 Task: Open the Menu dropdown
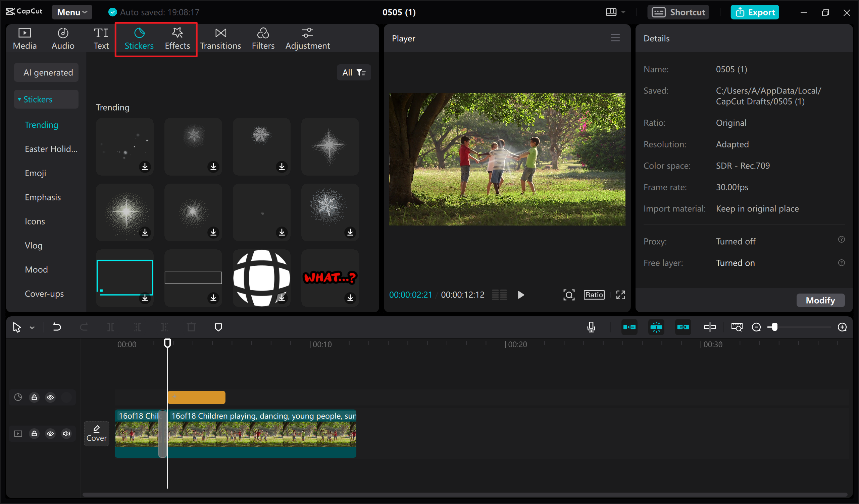point(71,12)
